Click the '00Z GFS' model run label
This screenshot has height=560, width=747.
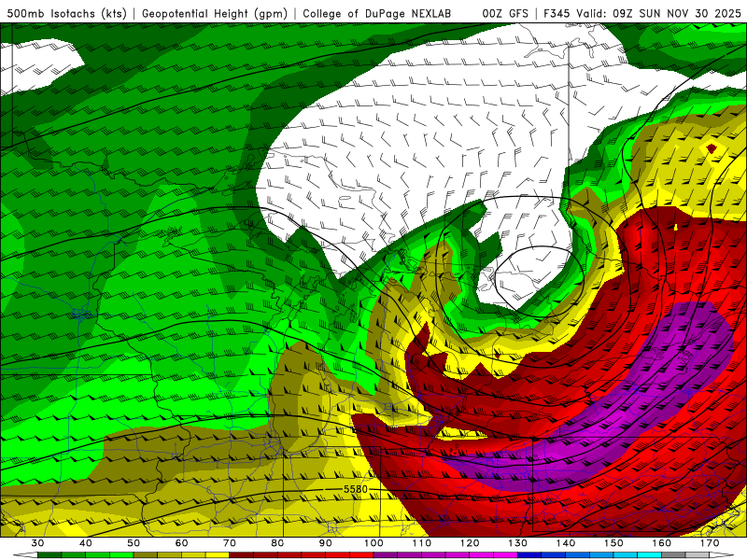(x=505, y=13)
